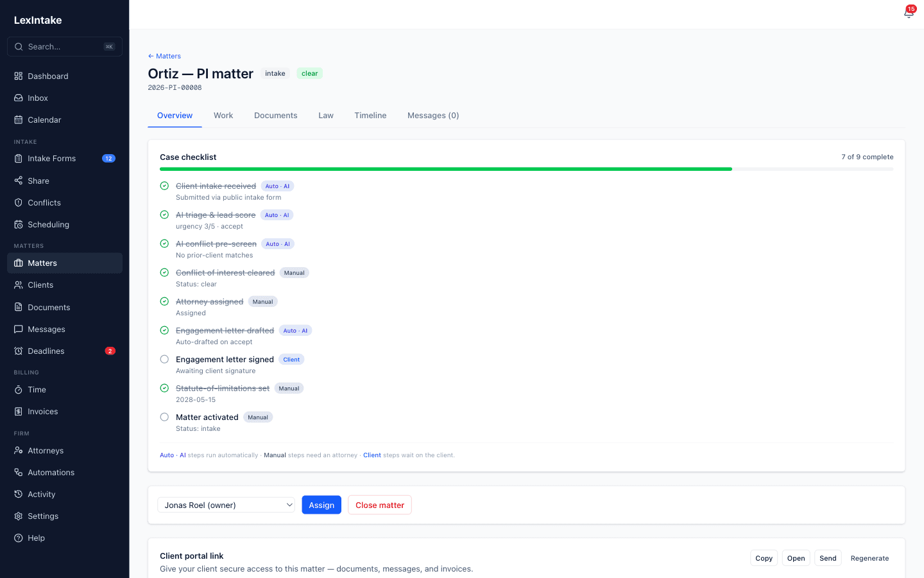The width and height of the screenshot is (924, 578).
Task: Click the green checklist progress bar
Action: [446, 169]
